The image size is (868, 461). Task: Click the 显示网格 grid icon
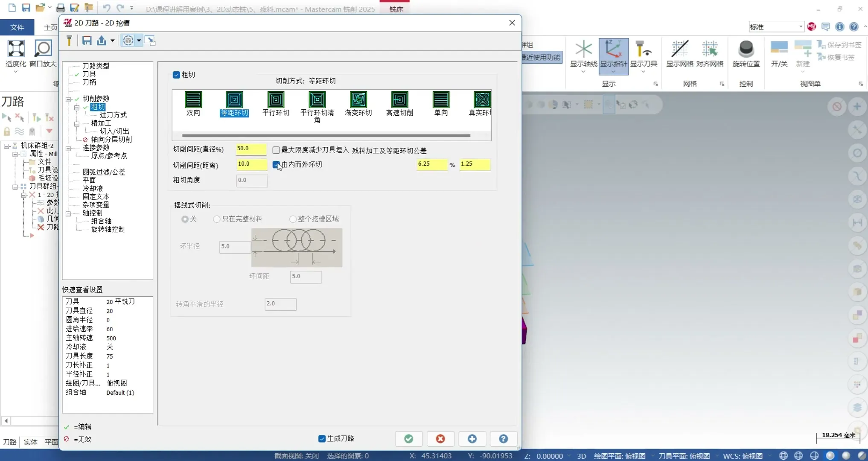[679, 51]
